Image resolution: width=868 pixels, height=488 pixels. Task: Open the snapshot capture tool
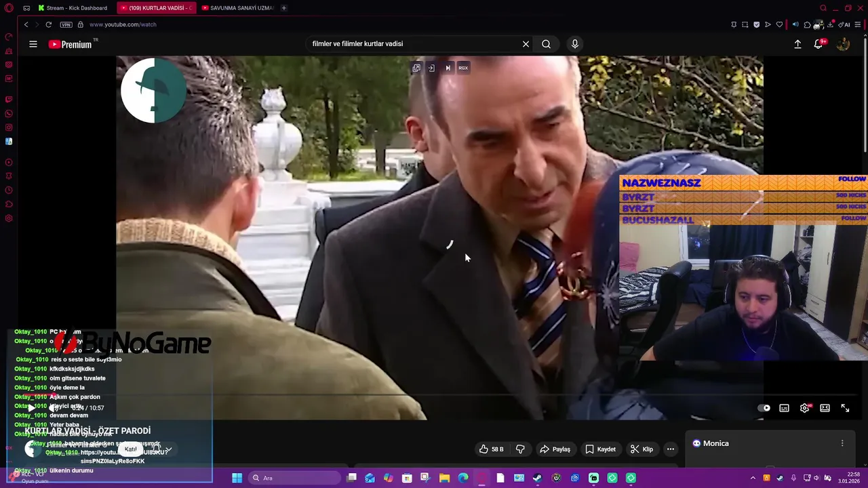tap(745, 24)
